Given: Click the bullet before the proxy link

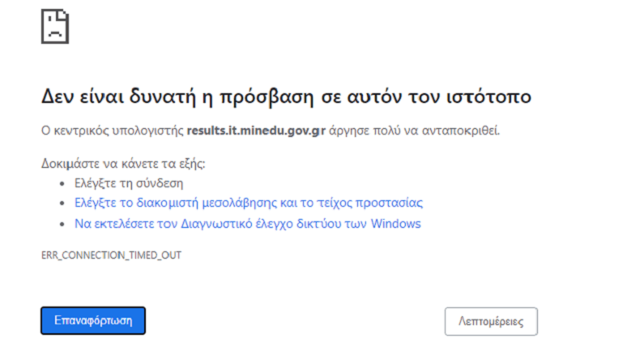Looking at the screenshot, I should pos(63,203).
